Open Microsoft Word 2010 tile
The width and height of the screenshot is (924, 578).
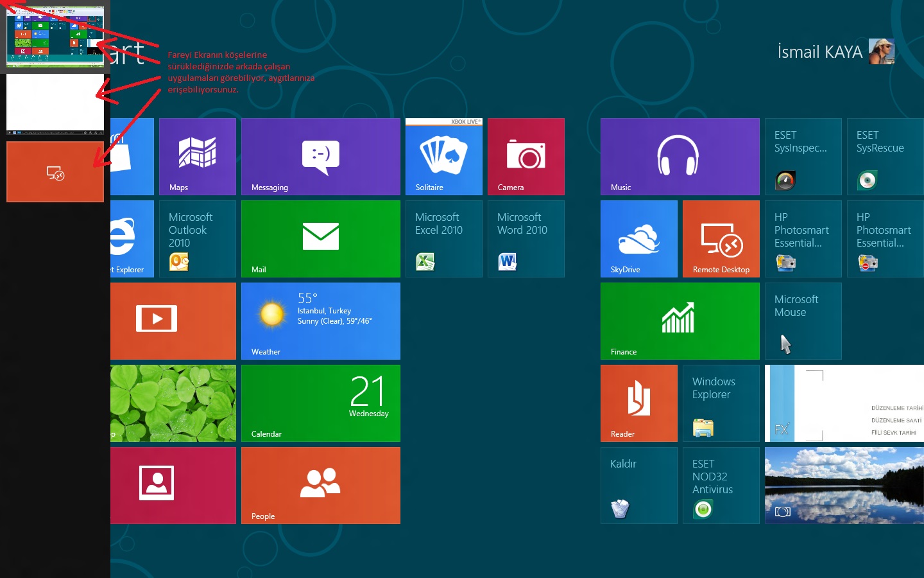[526, 239]
